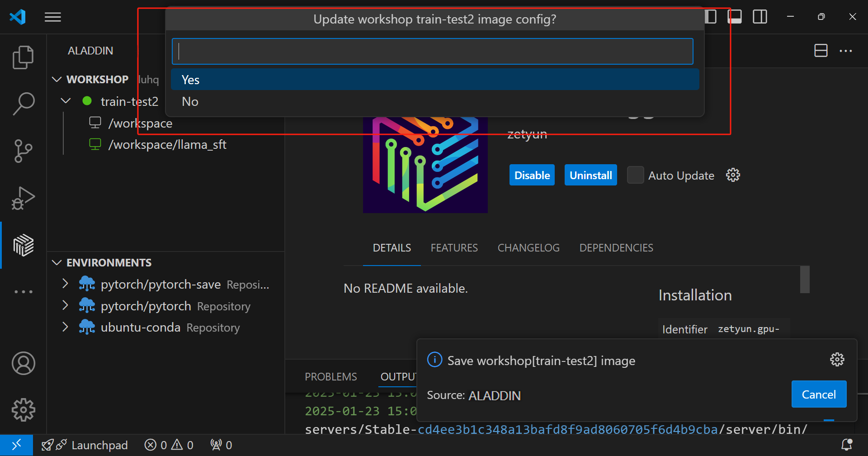Toggle the secondary side bar layout
Screen dimensions: 868x456
759,17
